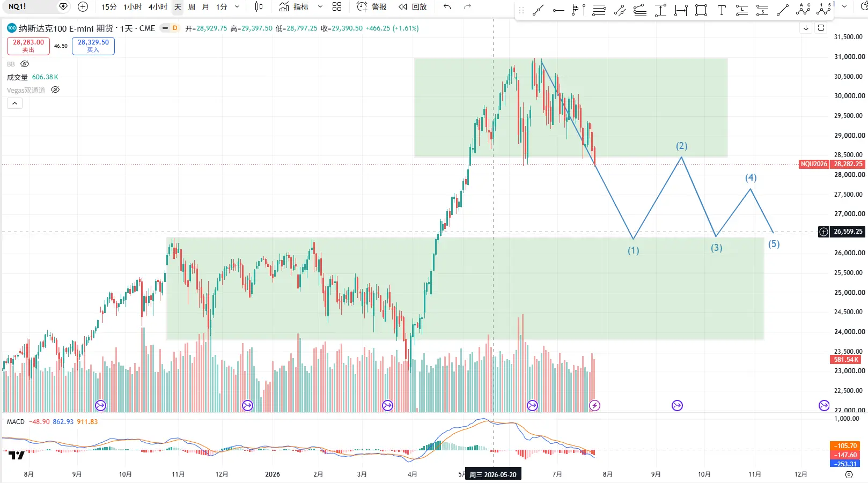Switch to the 15分 timeframe

click(109, 7)
